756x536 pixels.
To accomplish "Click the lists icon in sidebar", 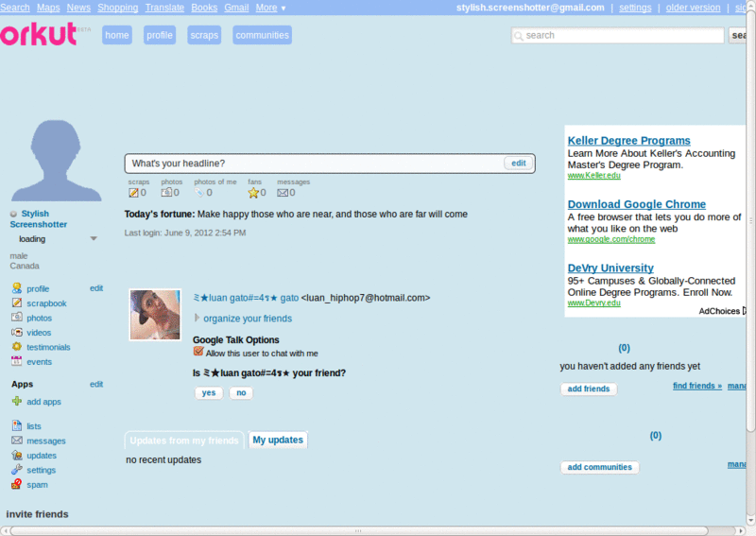I will 17,425.
